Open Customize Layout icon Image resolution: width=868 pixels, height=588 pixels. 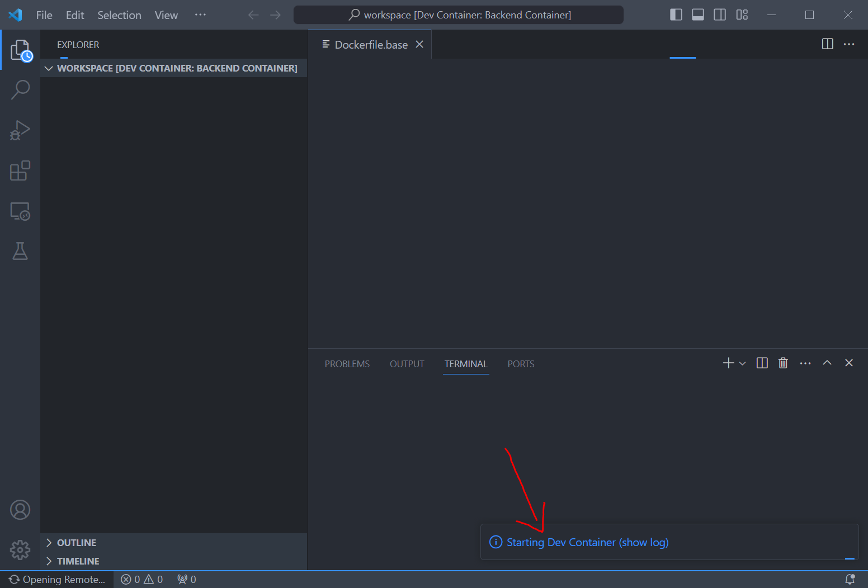click(x=742, y=15)
